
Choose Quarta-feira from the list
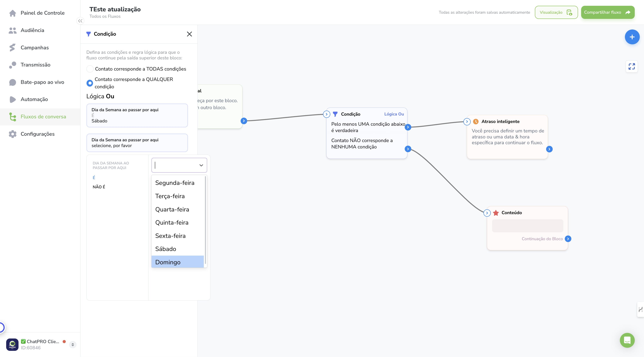[x=178, y=210]
